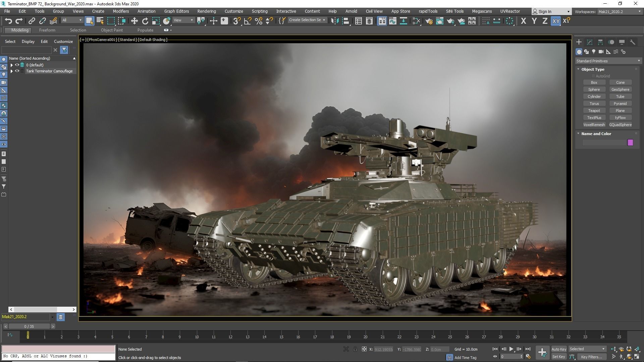Open Key Filters dialog
The image size is (644, 362).
point(592,357)
